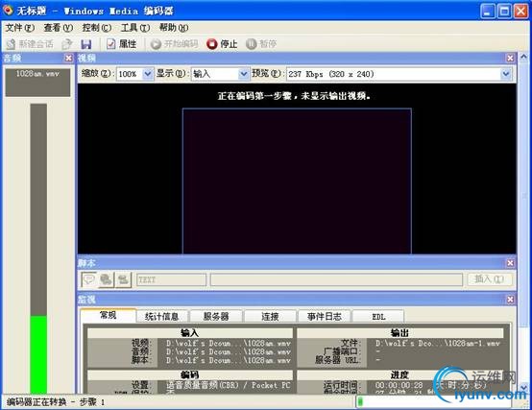The height and width of the screenshot is (410, 532).
Task: Open Properties (属性) from the toolbar
Action: 121,44
